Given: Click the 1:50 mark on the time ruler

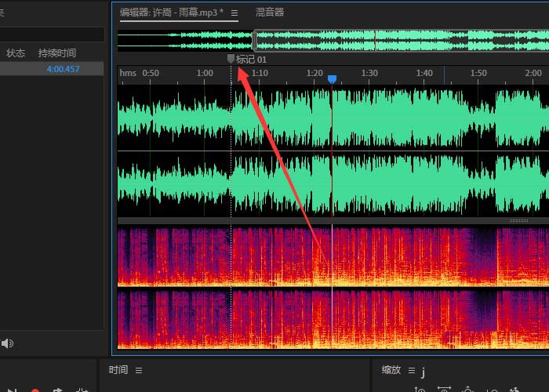Looking at the screenshot, I should pos(478,73).
